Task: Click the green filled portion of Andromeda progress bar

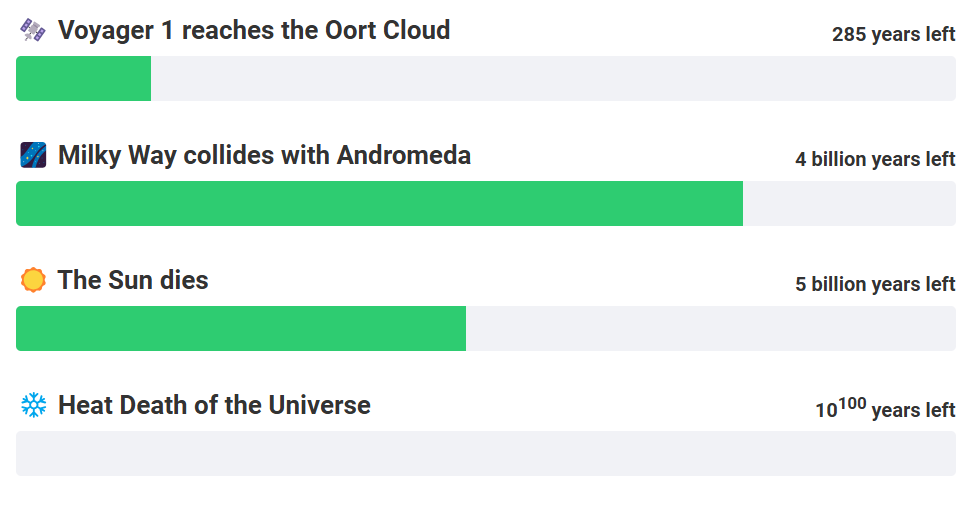Action: pos(379,203)
